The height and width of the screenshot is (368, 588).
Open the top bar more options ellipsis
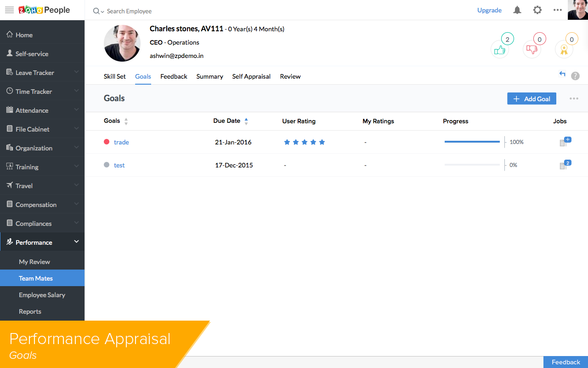558,10
